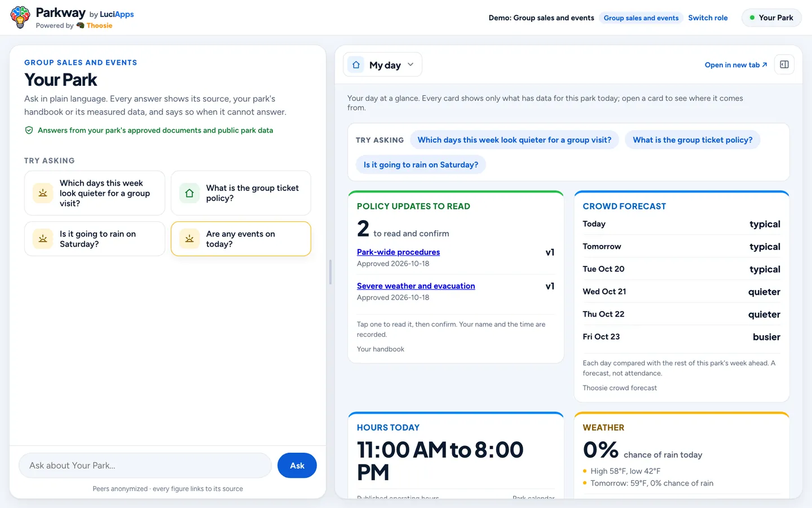This screenshot has height=508, width=812.
Task: Select group ticket policy chip in My day
Action: 692,140
